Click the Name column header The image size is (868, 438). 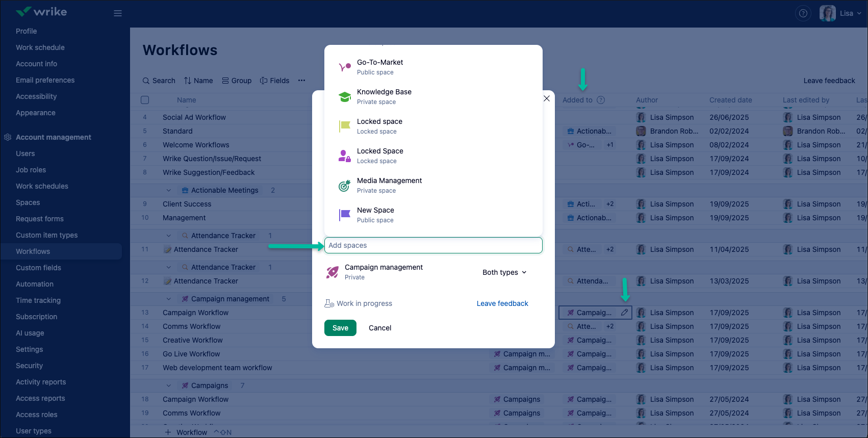pos(187,100)
